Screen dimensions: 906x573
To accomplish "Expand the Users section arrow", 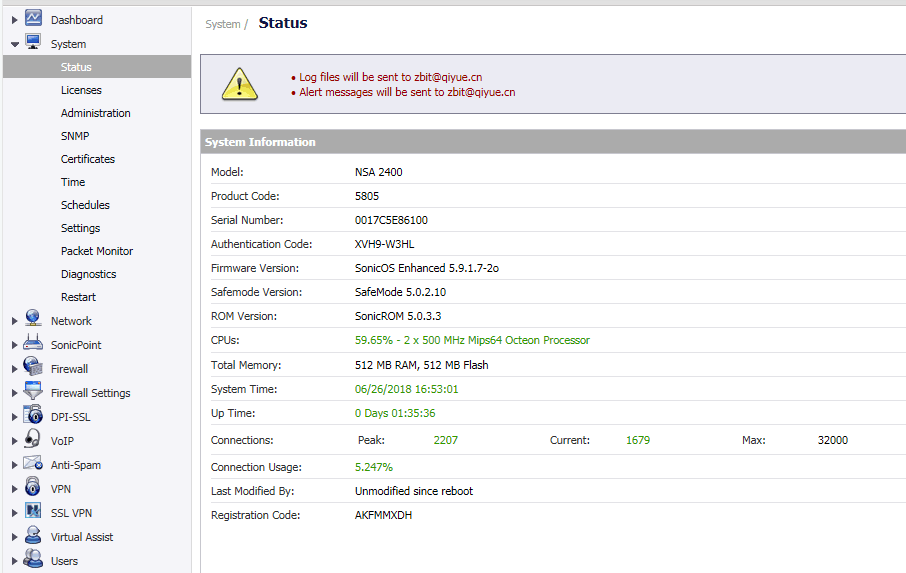I will click(x=14, y=561).
